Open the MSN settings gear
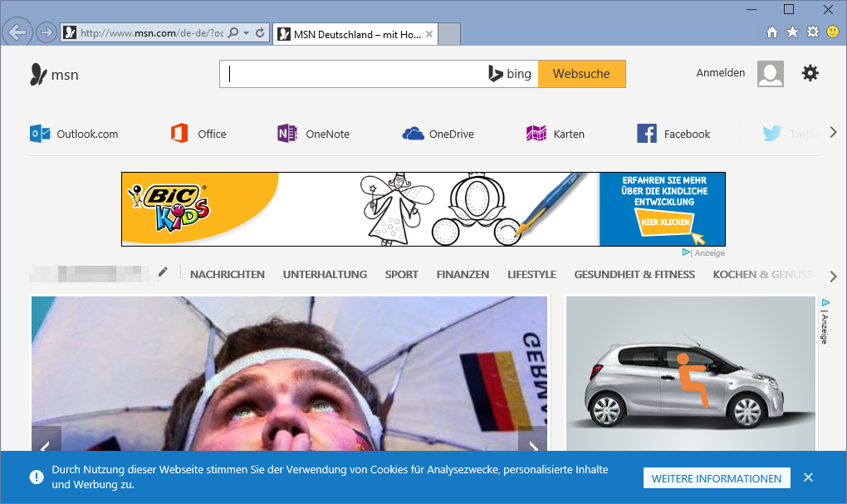The height and width of the screenshot is (504, 847). [810, 73]
